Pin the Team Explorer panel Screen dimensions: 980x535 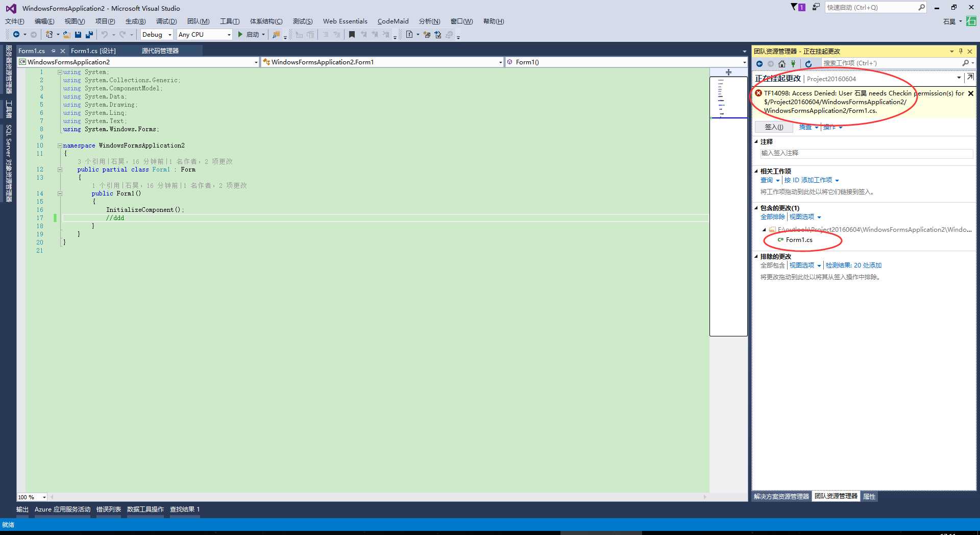click(961, 51)
